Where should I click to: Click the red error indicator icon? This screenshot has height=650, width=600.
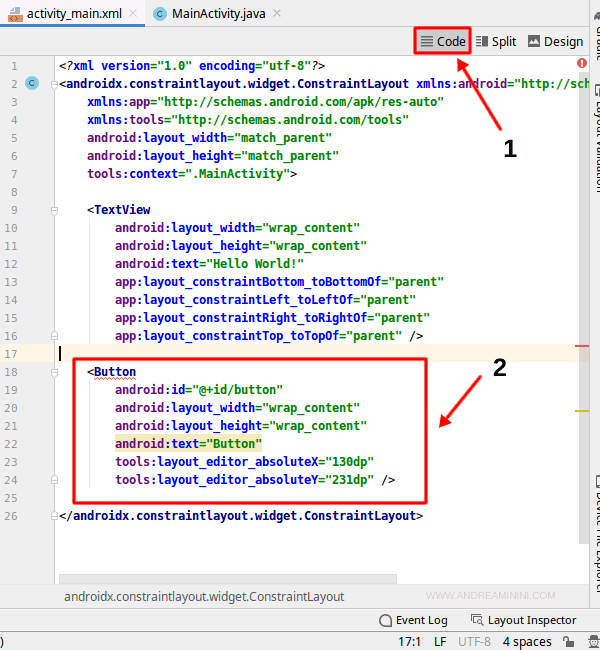[x=582, y=63]
